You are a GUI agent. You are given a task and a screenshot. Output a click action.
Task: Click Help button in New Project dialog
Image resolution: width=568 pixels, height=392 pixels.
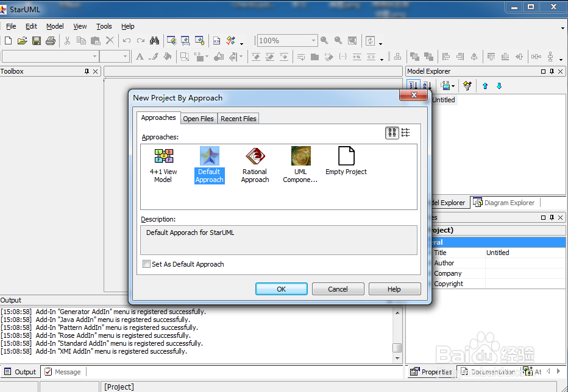394,289
